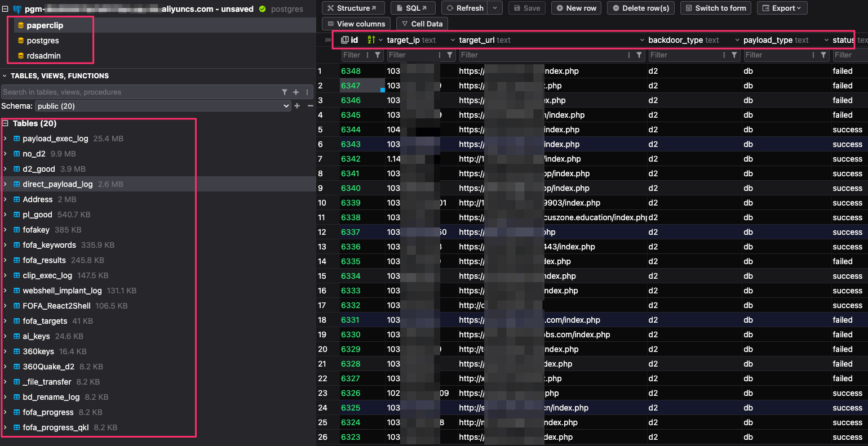Click the filter funnel icon for payload_type column
This screenshot has width=868, height=446.
pos(823,55)
